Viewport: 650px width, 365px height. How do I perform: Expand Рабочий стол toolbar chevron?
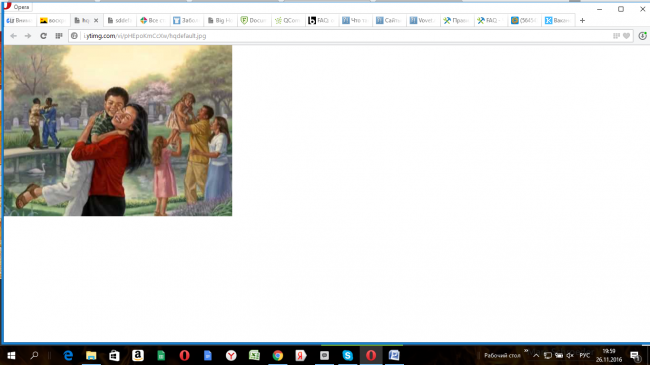[x=526, y=351]
